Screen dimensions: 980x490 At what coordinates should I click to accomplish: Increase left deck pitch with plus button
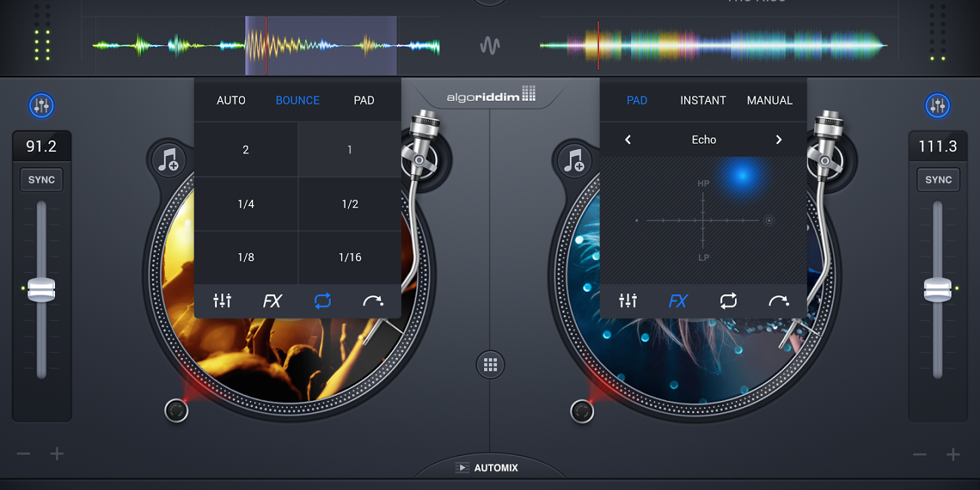pos(57,454)
